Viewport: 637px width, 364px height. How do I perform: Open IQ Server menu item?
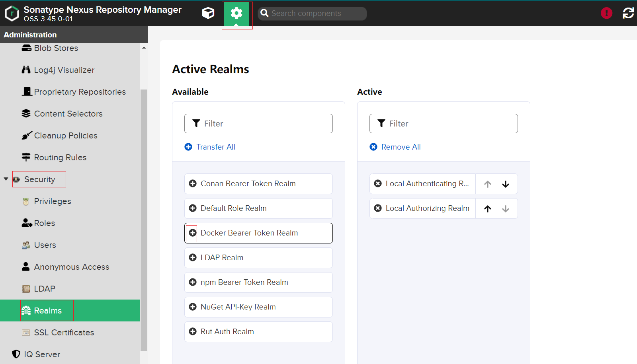tap(36, 354)
